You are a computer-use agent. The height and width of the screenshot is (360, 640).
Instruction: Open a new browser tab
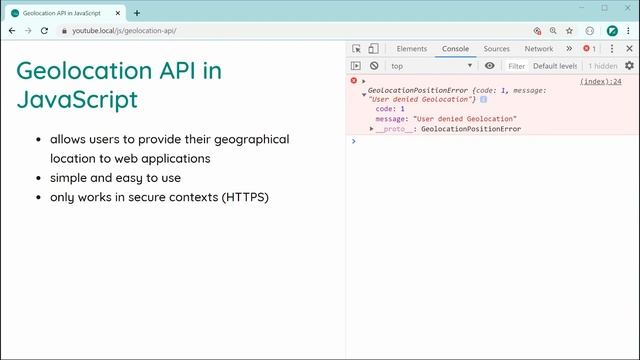pyautogui.click(x=137, y=13)
